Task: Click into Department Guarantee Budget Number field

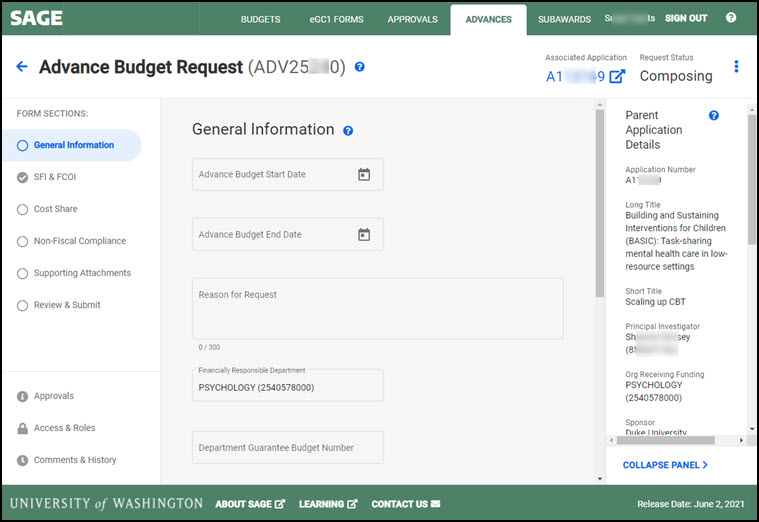Action: pos(288,447)
